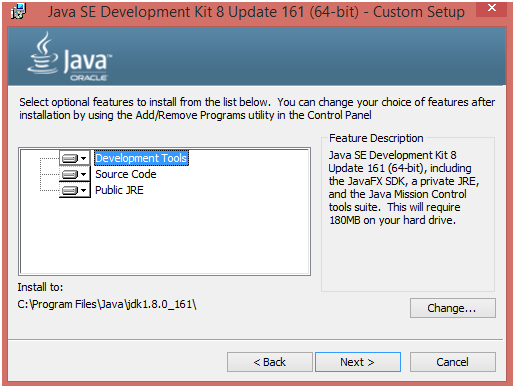Click the Java Oracle logo in the banner

pos(70,57)
